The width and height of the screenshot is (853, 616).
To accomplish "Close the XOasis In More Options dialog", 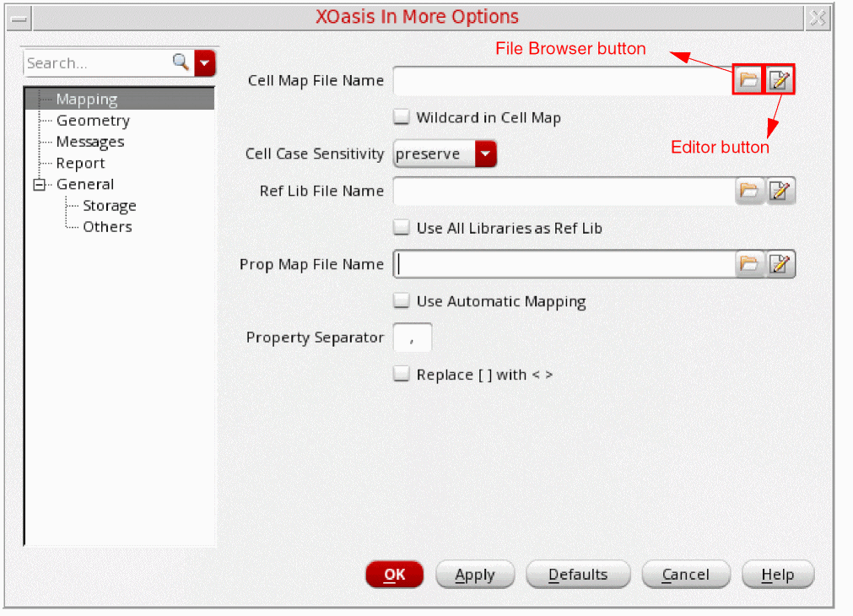I will [x=818, y=19].
